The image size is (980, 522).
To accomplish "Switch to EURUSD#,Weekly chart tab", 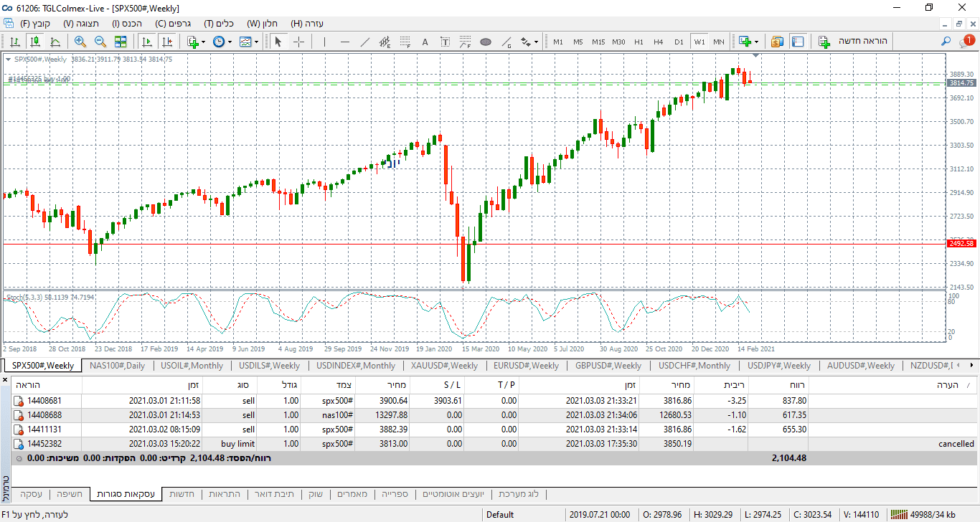I will [x=526, y=366].
